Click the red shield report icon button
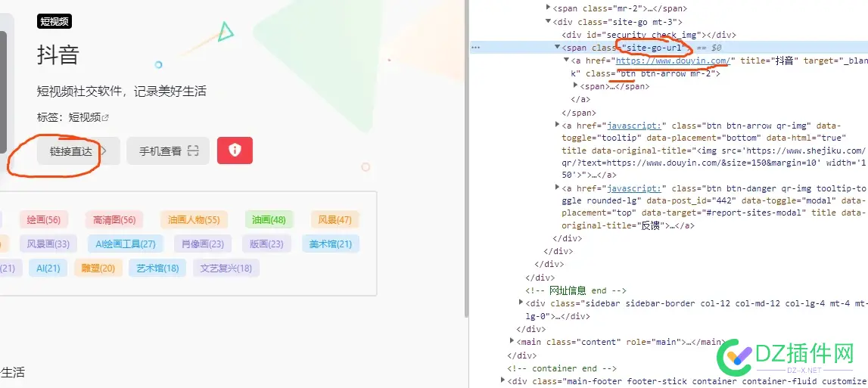 tap(235, 151)
